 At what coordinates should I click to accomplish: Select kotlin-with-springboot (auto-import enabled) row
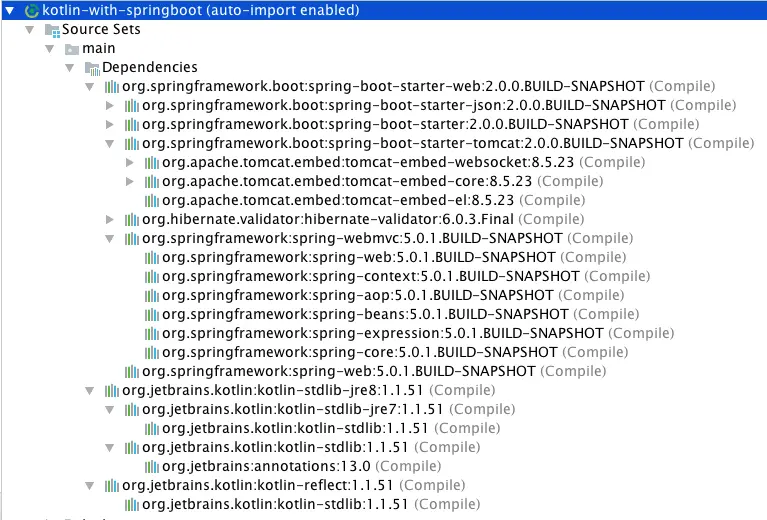click(384, 10)
